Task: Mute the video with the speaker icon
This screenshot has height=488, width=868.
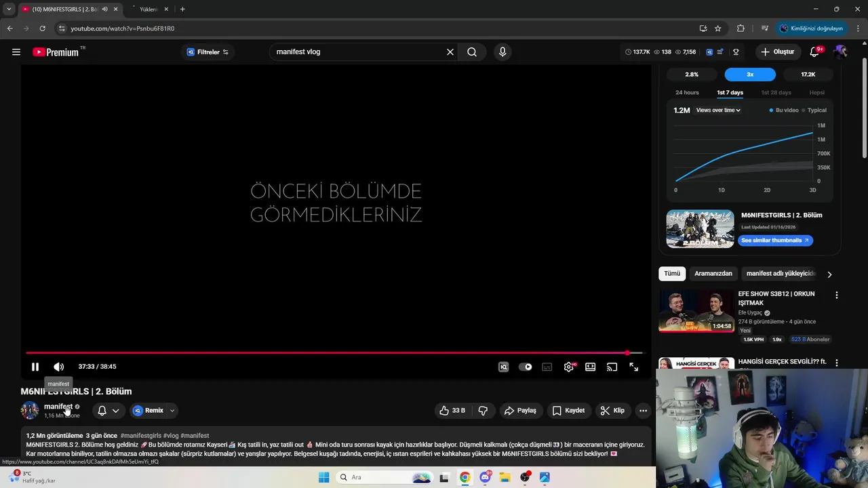Action: pyautogui.click(x=59, y=367)
